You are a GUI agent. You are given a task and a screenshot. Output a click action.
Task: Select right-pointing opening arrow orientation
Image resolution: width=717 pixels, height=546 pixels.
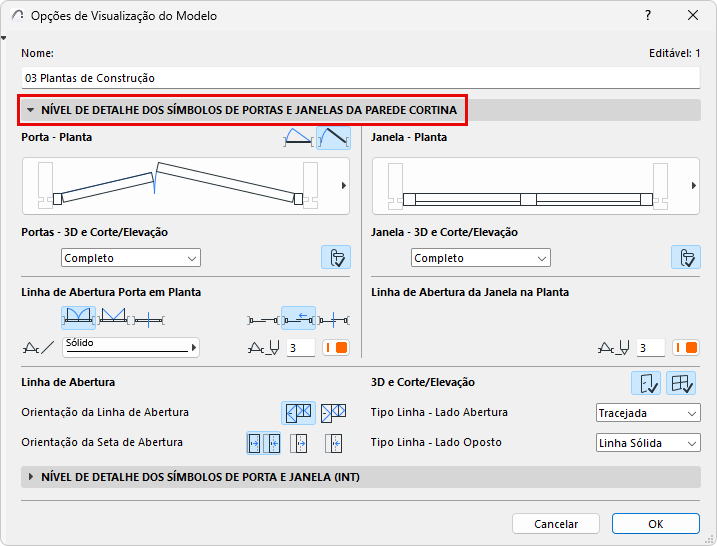pyautogui.click(x=299, y=443)
